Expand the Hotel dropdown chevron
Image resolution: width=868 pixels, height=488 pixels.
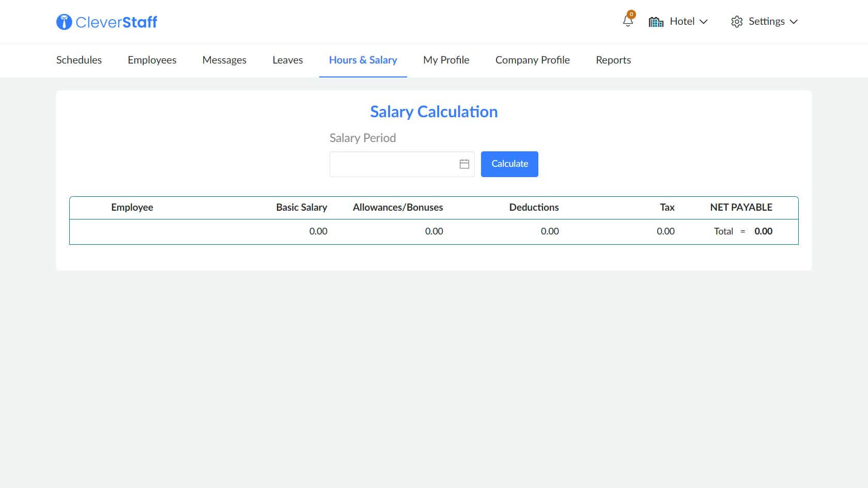coord(703,22)
